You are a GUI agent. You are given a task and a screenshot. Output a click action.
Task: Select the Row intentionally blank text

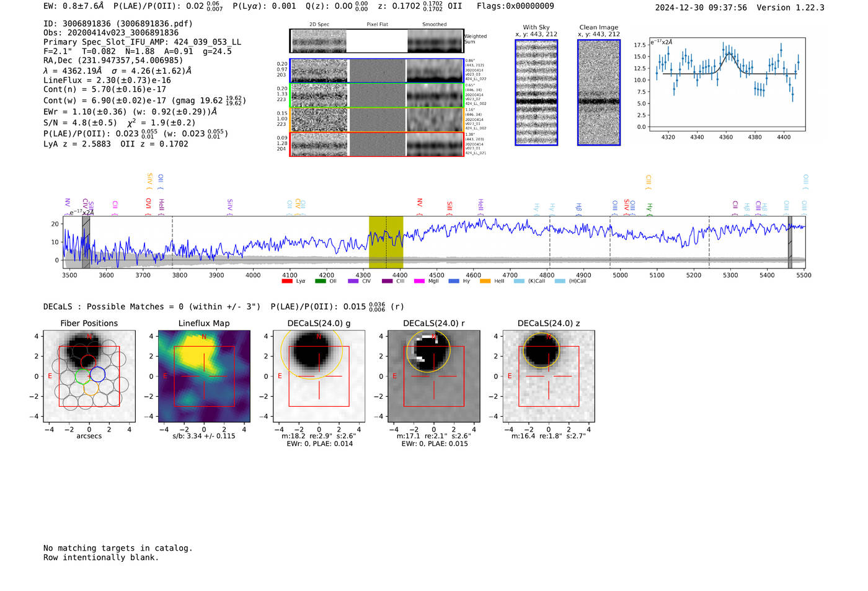101,558
